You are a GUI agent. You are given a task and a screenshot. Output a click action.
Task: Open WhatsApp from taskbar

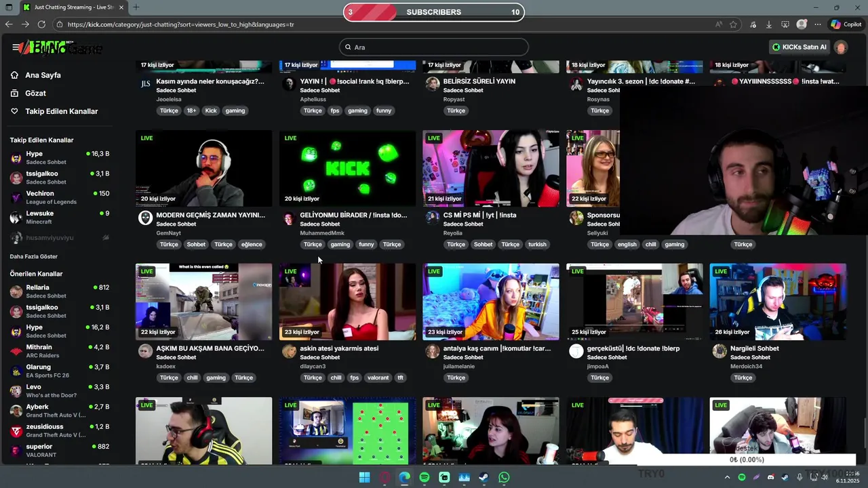tap(504, 478)
